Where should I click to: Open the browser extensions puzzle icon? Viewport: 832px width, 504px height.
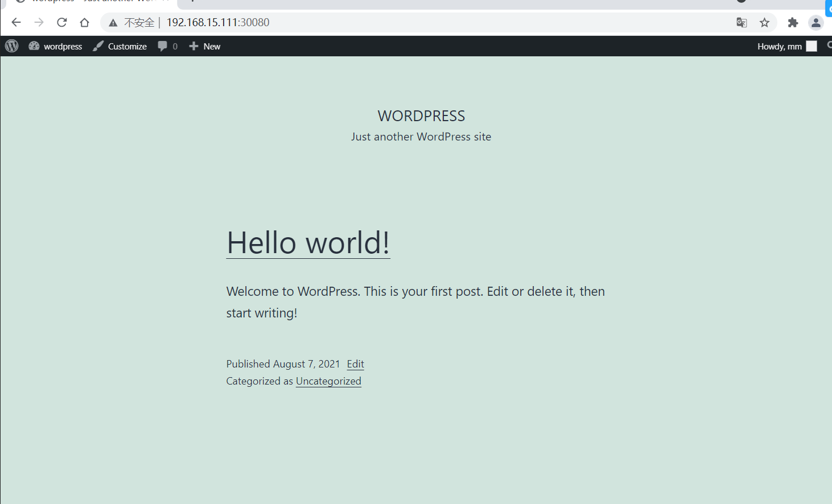click(793, 23)
